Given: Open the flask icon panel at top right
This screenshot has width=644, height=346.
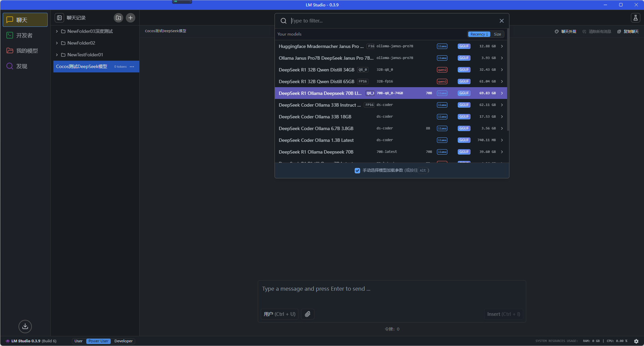Looking at the screenshot, I should coord(635,18).
